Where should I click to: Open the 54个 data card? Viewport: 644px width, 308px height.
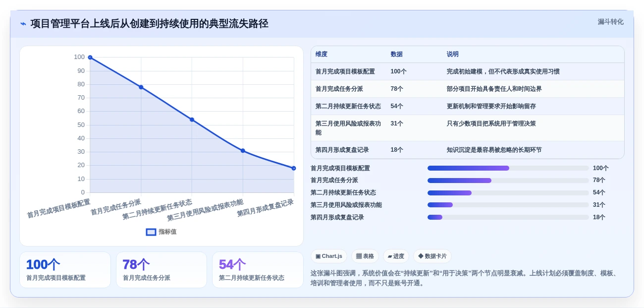pyautogui.click(x=258, y=270)
